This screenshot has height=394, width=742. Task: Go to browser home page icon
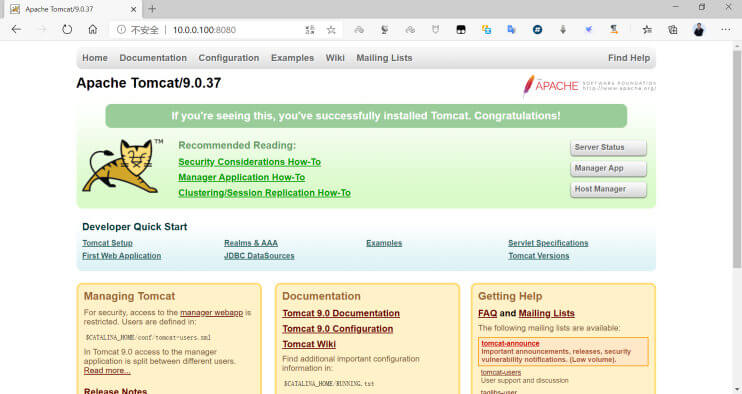(x=93, y=29)
